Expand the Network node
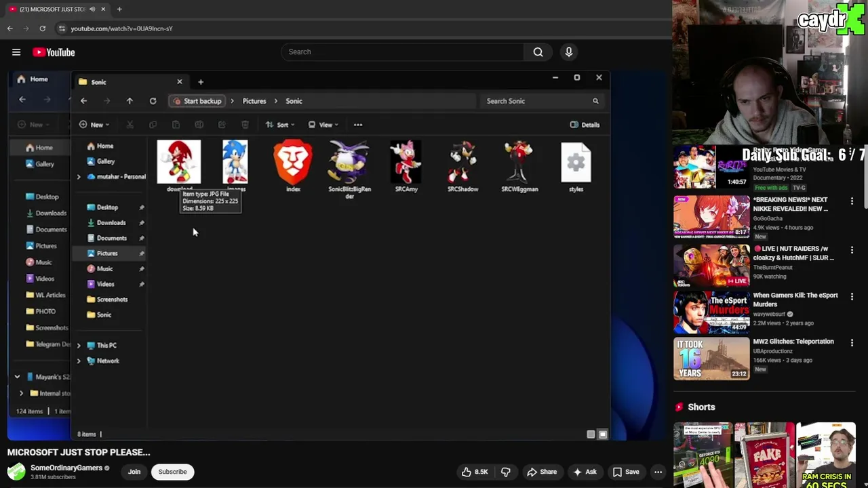Screen dimensions: 868x488 point(79,361)
